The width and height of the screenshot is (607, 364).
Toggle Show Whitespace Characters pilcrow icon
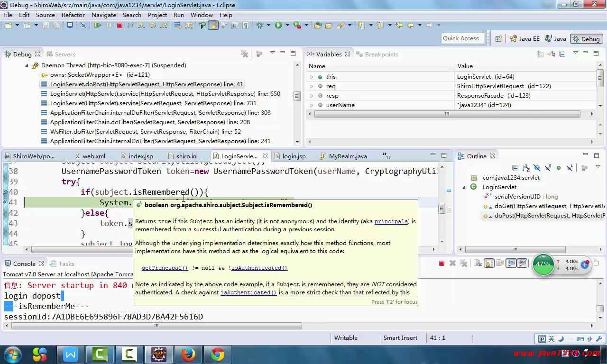click(246, 25)
